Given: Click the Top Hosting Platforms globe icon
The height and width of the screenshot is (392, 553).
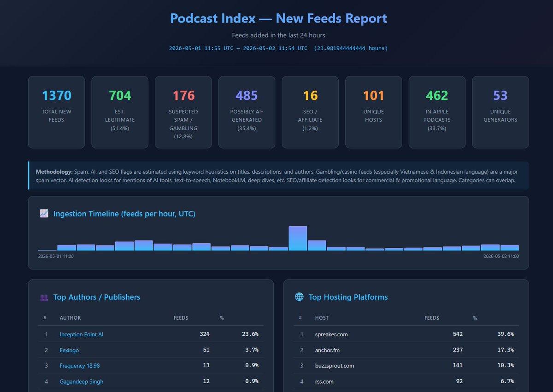Looking at the screenshot, I should coord(299,297).
